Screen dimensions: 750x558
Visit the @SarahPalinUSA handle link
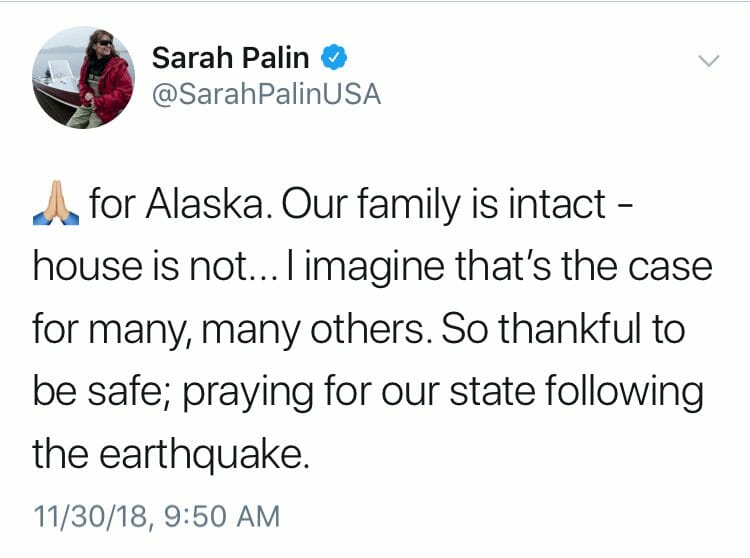[x=266, y=94]
